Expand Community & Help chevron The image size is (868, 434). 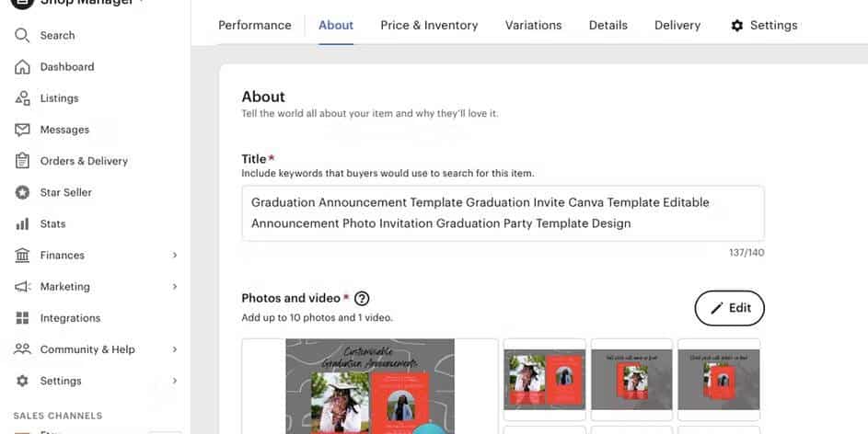coord(175,349)
